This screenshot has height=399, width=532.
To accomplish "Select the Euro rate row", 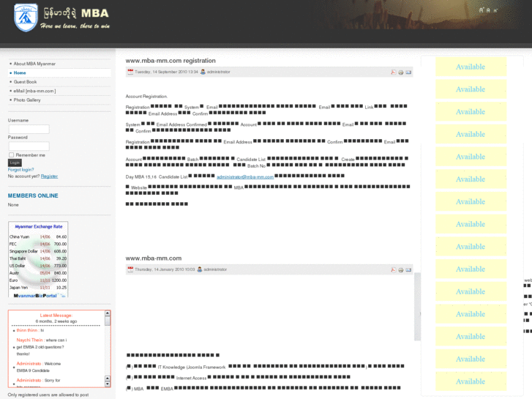I will [38, 280].
